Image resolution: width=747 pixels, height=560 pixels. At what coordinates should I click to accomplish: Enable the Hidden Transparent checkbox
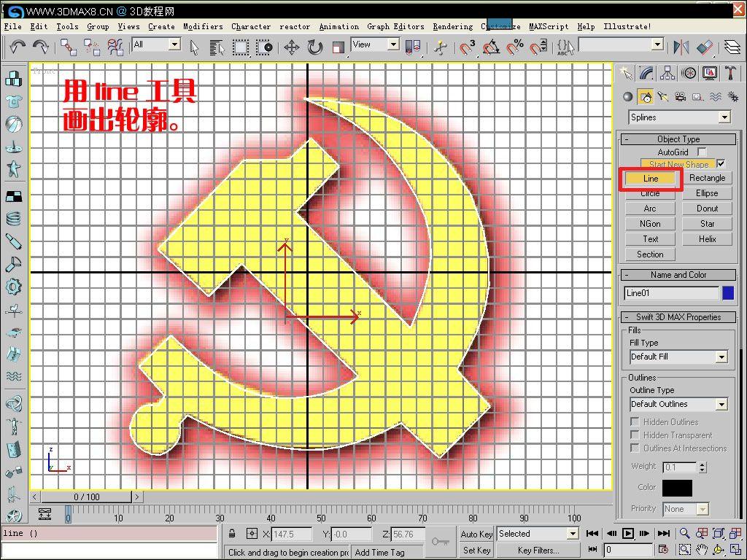pyautogui.click(x=635, y=435)
